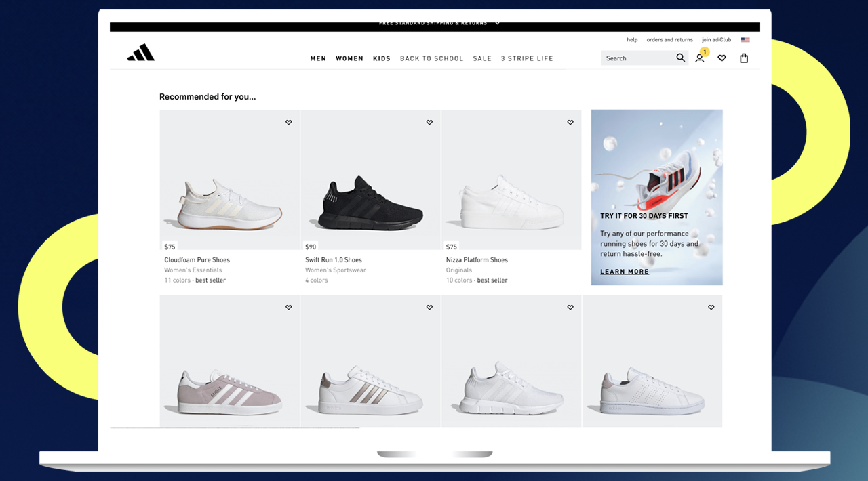Click the Originals category text
The height and width of the screenshot is (481, 868).
459,270
